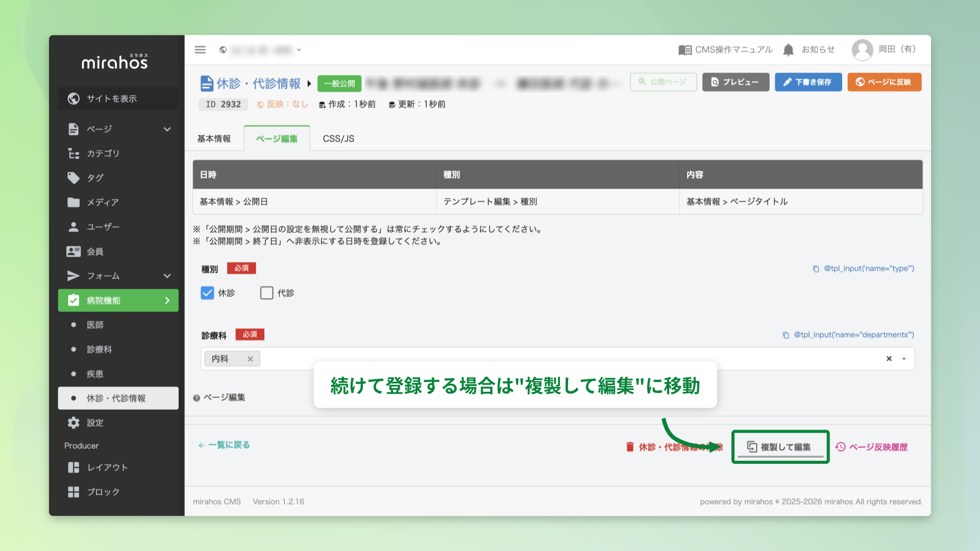Click the お知らせ bell icon
Image resolution: width=980 pixels, height=551 pixels.
point(789,49)
